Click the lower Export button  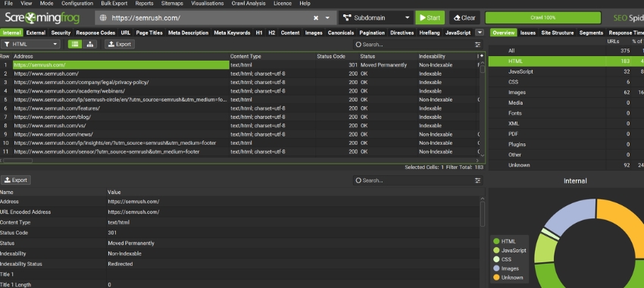tap(16, 180)
